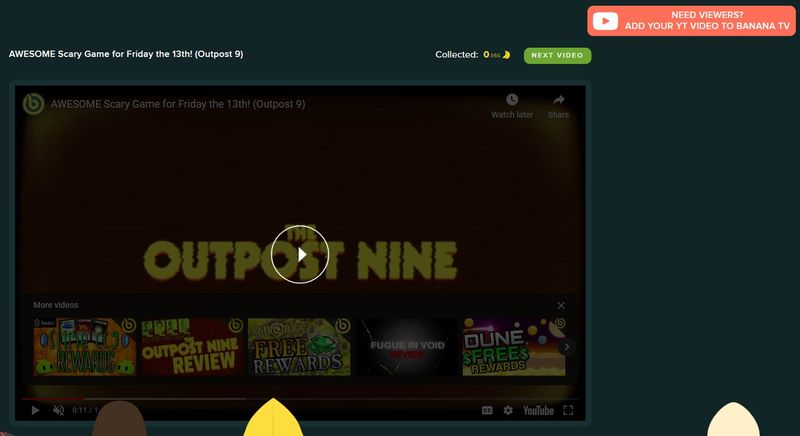
Task: Open the player settings gear
Action: click(x=508, y=410)
